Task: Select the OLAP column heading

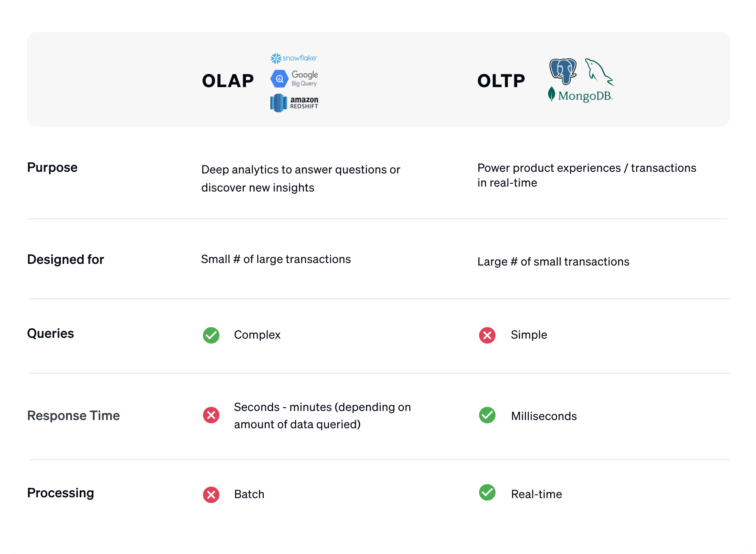Action: pyautogui.click(x=228, y=81)
